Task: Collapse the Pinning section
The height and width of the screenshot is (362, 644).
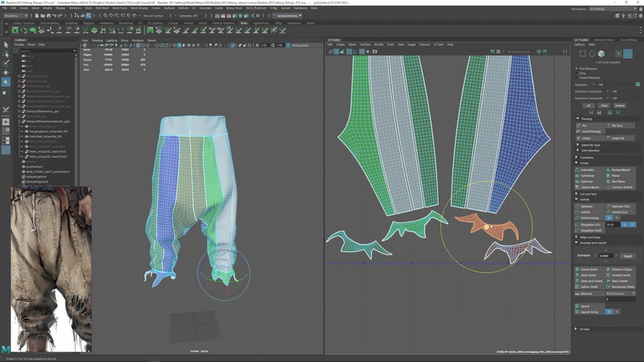Action: (578, 118)
